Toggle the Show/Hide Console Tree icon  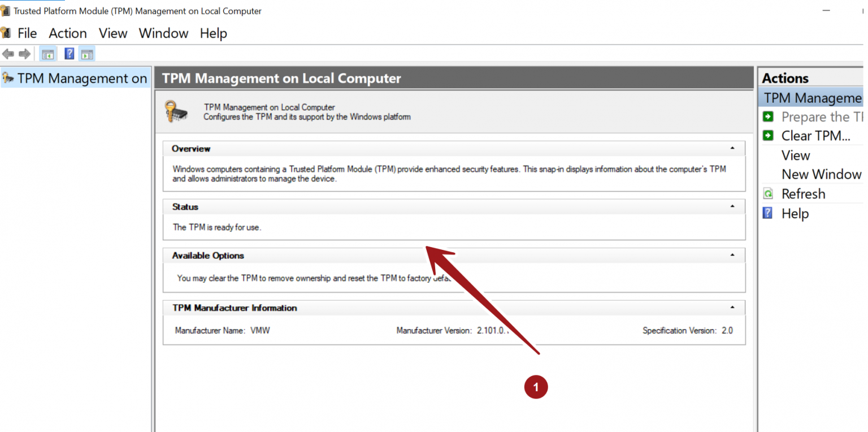click(x=48, y=54)
